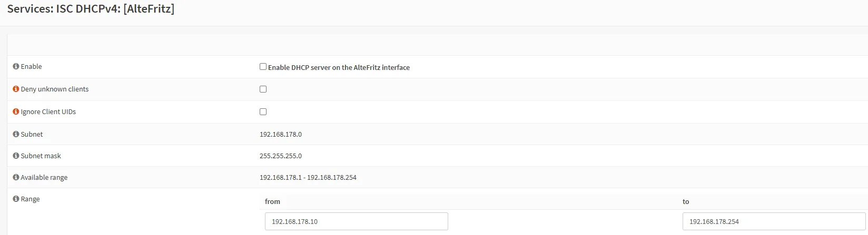Screen dimensions: 868x235
Task: Open the Ignore Client UIDs help icon
Action: coord(16,112)
